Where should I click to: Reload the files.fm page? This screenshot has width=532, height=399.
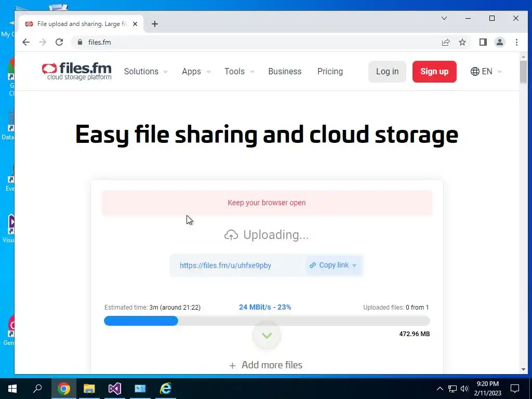(59, 42)
